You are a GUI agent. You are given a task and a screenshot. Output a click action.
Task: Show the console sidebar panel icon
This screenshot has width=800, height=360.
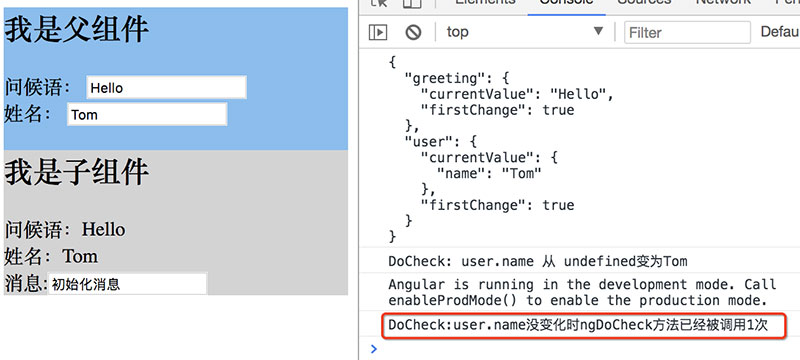(x=378, y=32)
